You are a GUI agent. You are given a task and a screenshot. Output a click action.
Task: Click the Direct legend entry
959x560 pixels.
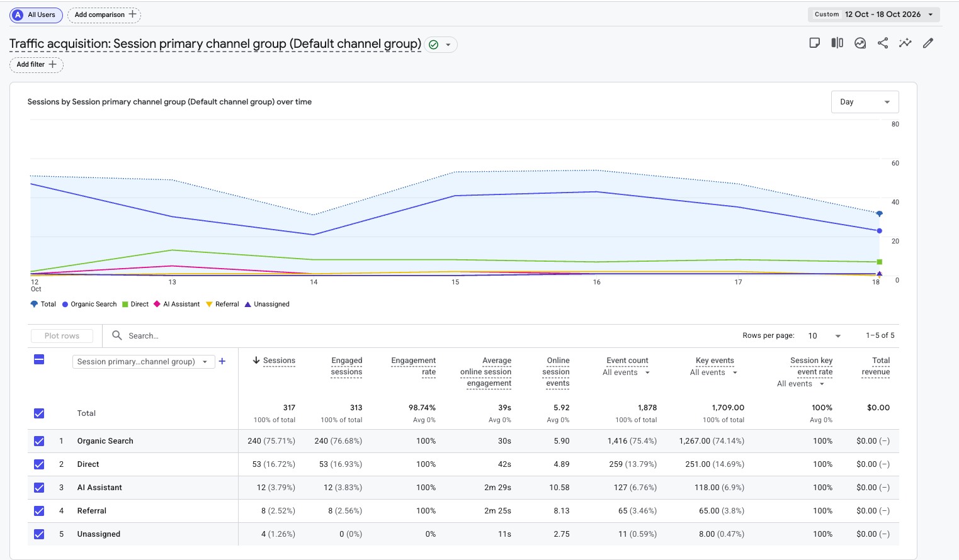(x=135, y=304)
